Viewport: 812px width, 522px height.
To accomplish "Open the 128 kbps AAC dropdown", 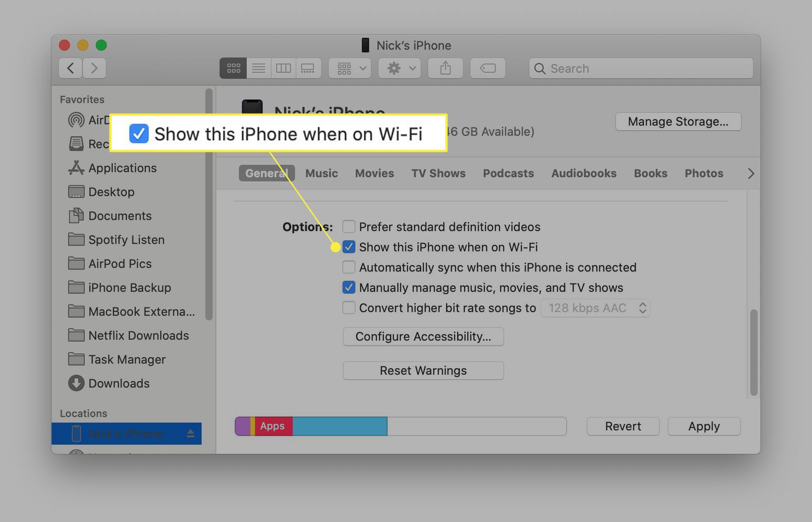I will pyautogui.click(x=595, y=308).
